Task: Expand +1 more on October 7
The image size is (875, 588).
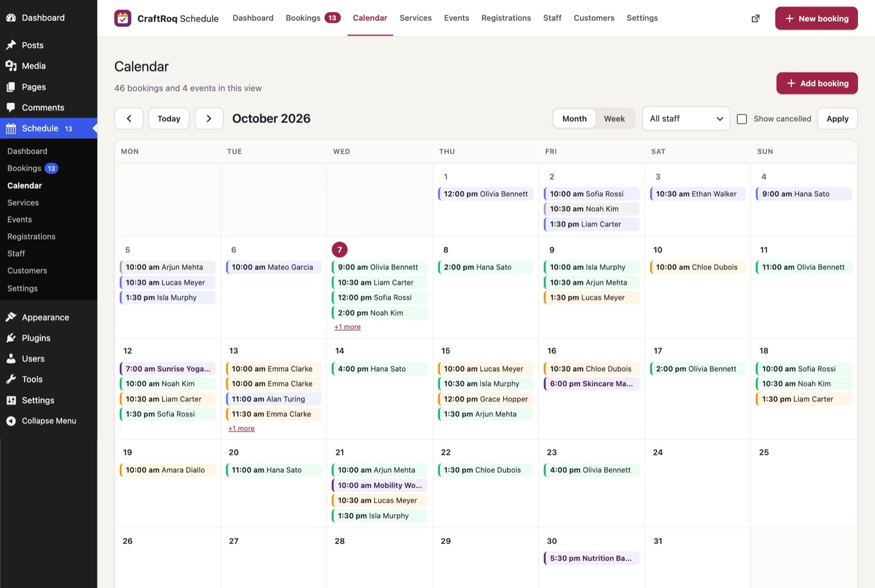Action: point(347,327)
